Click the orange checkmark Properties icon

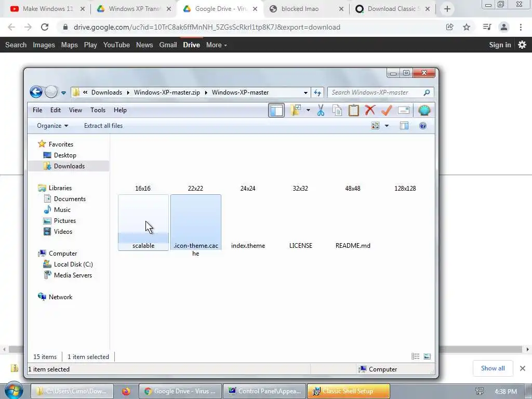(387, 110)
